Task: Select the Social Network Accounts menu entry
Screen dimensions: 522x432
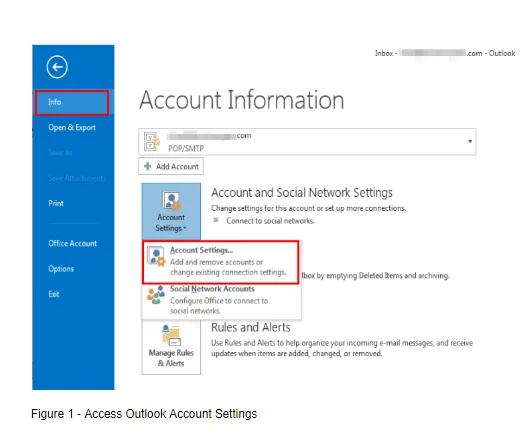Action: 221,300
